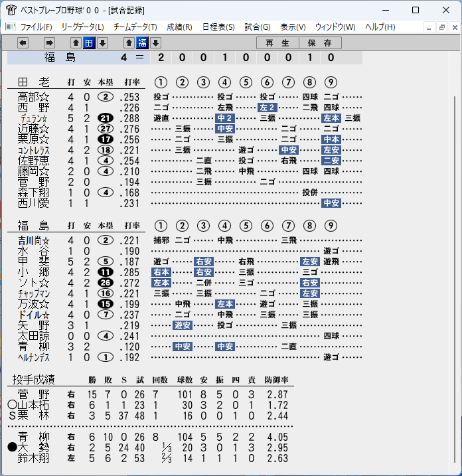Click the 保存 save button

point(320,42)
